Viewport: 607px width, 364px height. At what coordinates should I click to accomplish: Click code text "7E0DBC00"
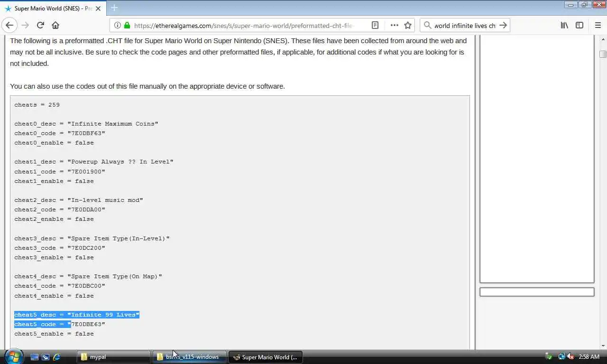click(x=86, y=286)
